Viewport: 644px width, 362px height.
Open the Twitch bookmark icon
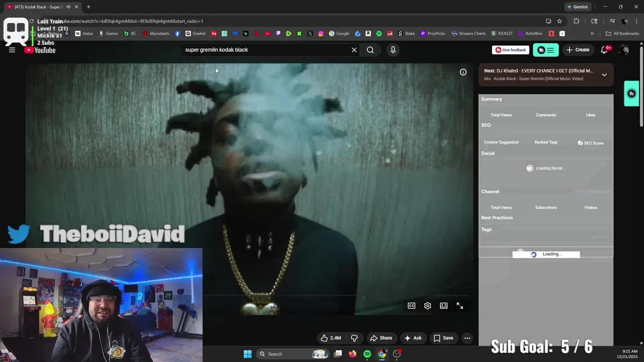click(x=278, y=34)
